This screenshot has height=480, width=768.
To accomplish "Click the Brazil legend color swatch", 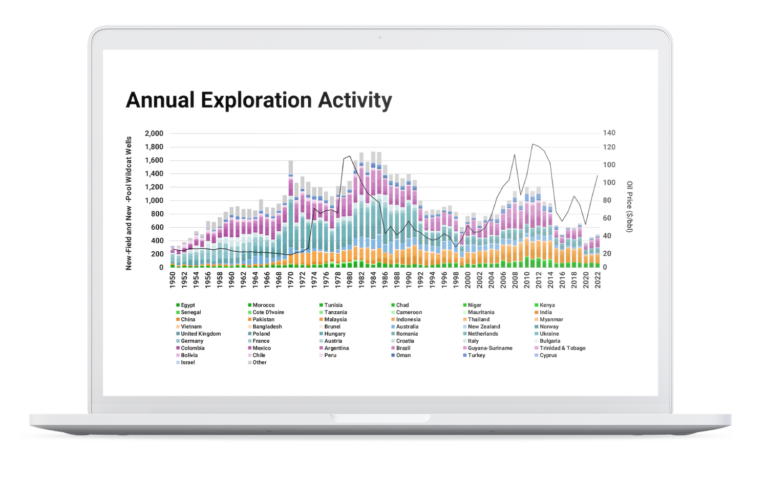I will coord(393,347).
